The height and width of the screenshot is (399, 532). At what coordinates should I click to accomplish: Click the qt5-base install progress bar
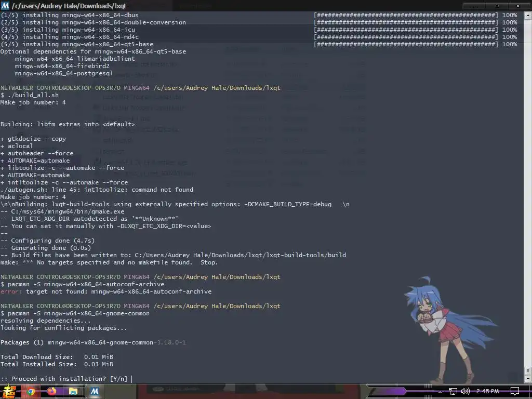click(x=406, y=44)
